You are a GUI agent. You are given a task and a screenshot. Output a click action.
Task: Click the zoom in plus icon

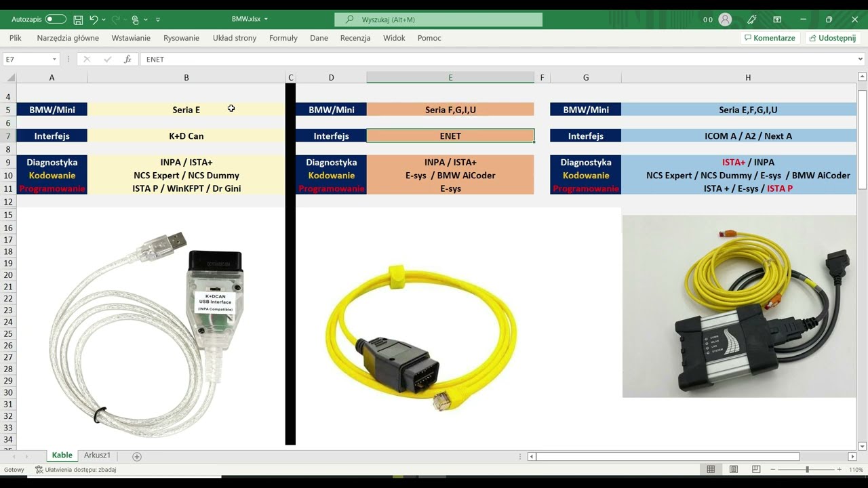pyautogui.click(x=839, y=470)
